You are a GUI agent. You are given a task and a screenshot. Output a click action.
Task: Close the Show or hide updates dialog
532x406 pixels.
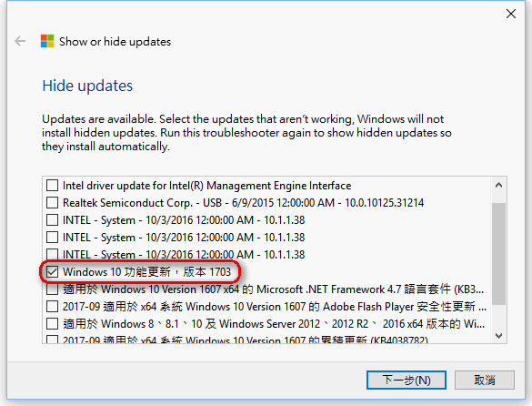click(510, 14)
